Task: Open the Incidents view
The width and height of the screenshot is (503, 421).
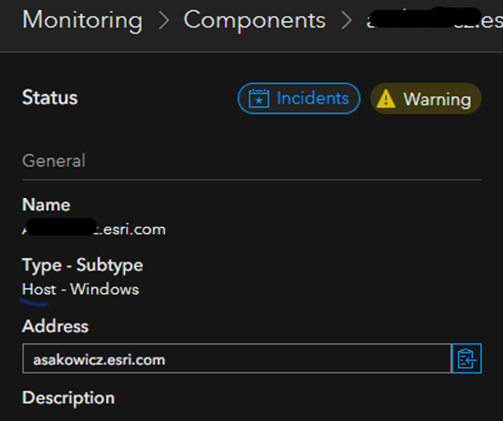Action: (x=299, y=98)
